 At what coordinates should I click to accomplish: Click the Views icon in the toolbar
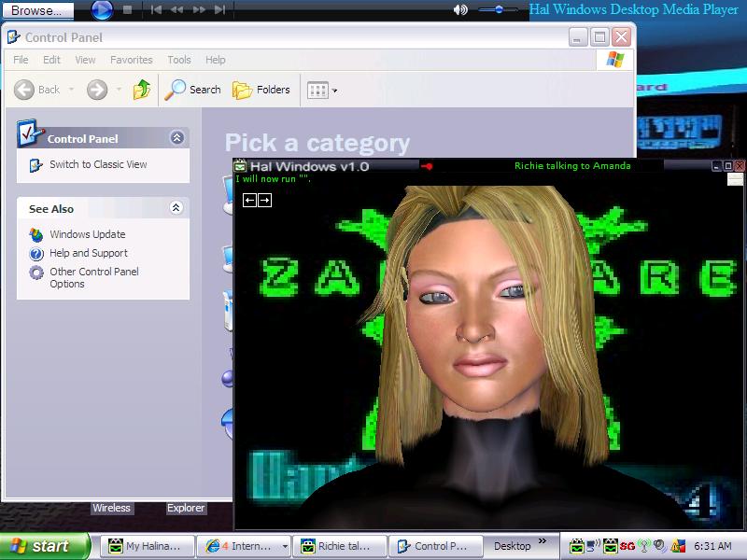[317, 90]
